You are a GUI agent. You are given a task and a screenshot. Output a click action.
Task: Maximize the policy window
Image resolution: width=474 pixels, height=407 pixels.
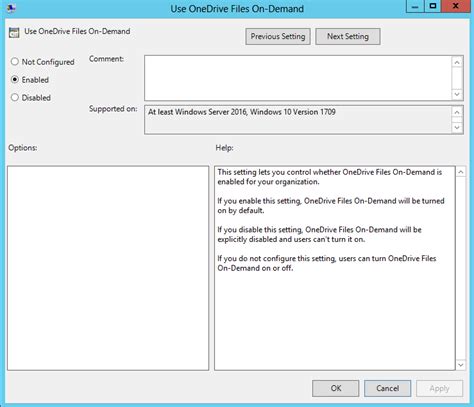pyautogui.click(x=433, y=6)
